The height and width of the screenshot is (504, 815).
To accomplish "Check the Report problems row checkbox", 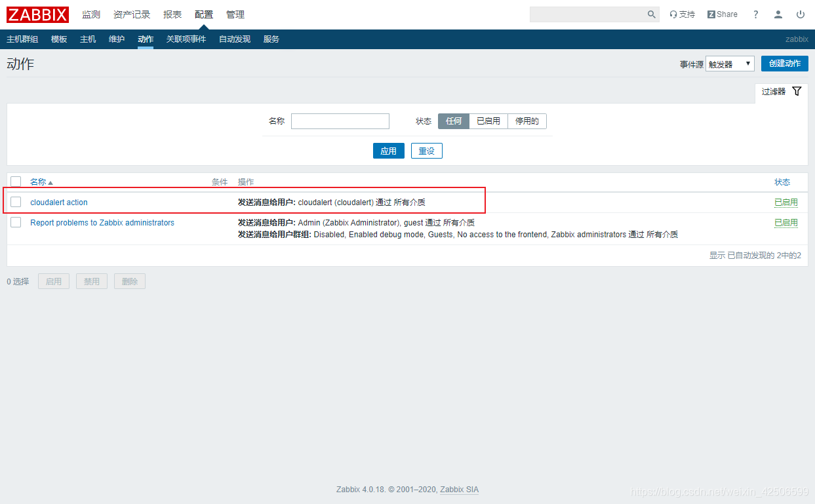I will pyautogui.click(x=16, y=222).
